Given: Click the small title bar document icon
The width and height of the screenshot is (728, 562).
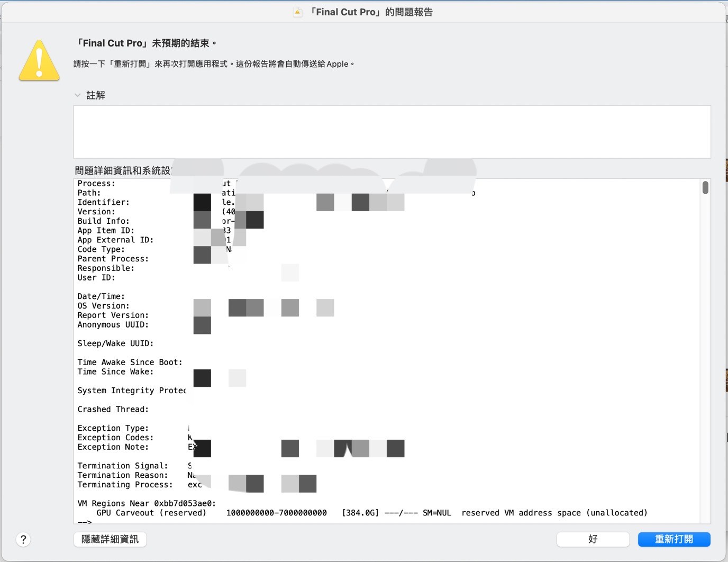Looking at the screenshot, I should 298,12.
